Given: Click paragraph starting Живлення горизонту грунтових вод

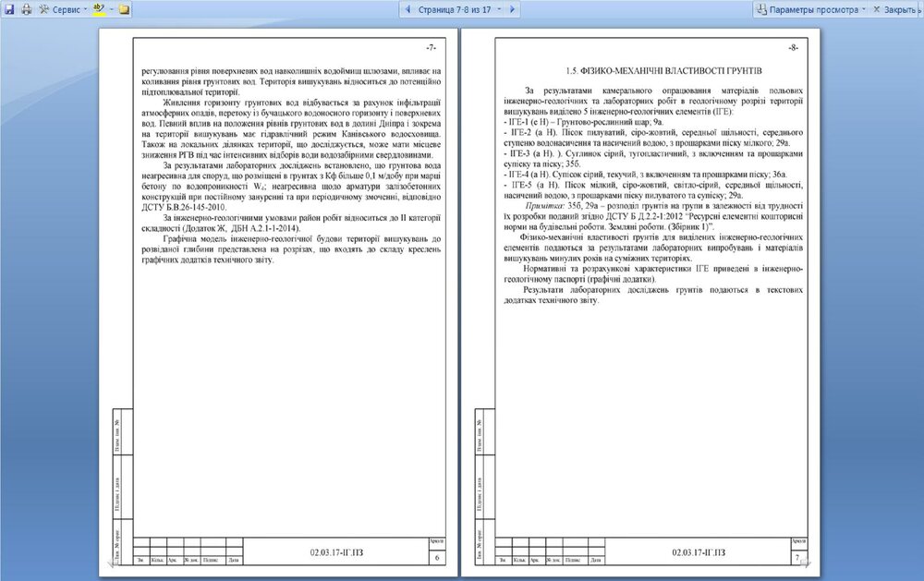Looking at the screenshot, I should [x=291, y=129].
